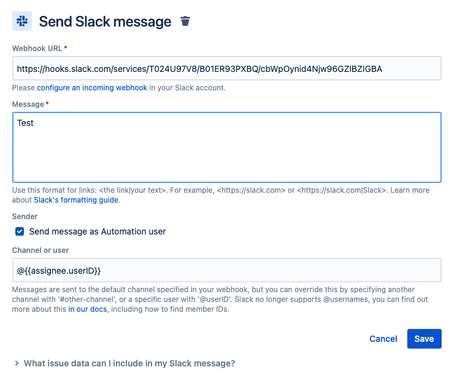Save the Slack message action

click(424, 339)
